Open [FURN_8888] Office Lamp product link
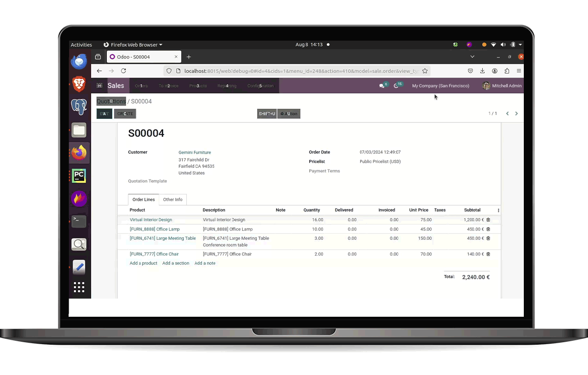 [155, 229]
